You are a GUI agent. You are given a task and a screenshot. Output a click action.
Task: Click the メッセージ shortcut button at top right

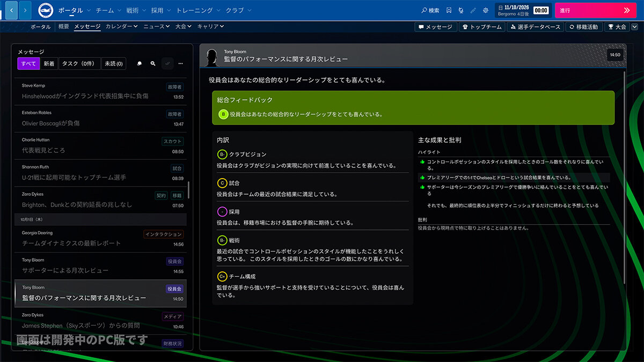click(x=435, y=27)
